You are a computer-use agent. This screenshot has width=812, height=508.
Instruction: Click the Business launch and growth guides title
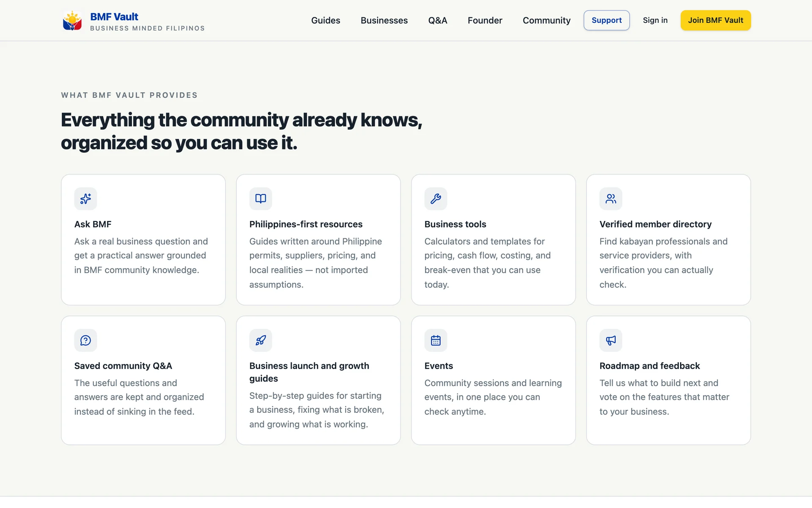[309, 372]
